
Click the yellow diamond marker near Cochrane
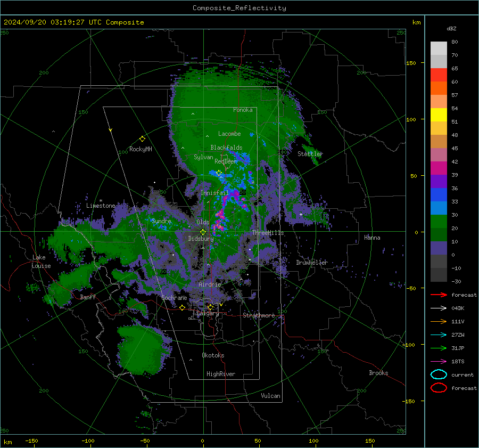(183, 307)
